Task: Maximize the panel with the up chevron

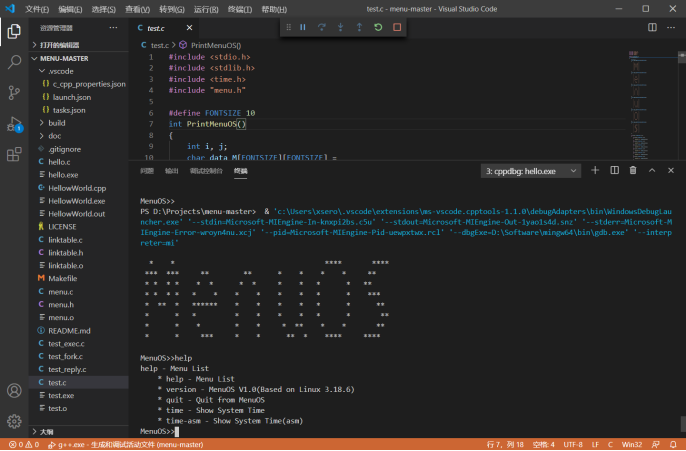Action: (651, 171)
